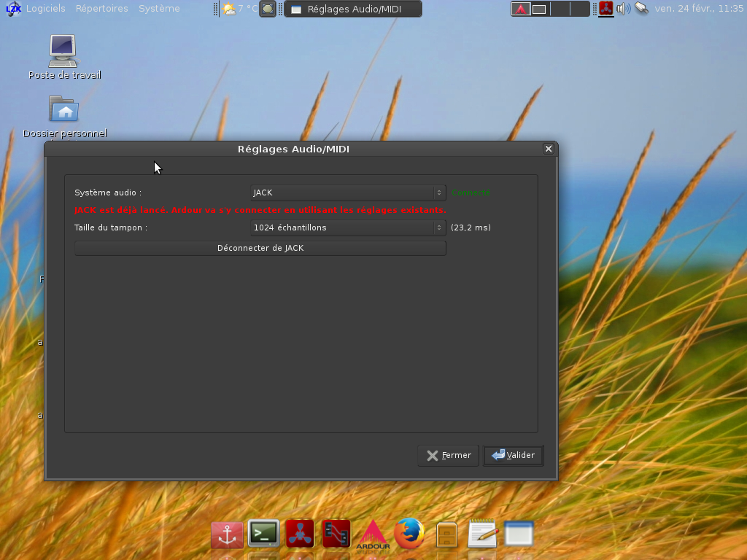Launch the terminal from the dock
The height and width of the screenshot is (560, 747).
(x=263, y=533)
